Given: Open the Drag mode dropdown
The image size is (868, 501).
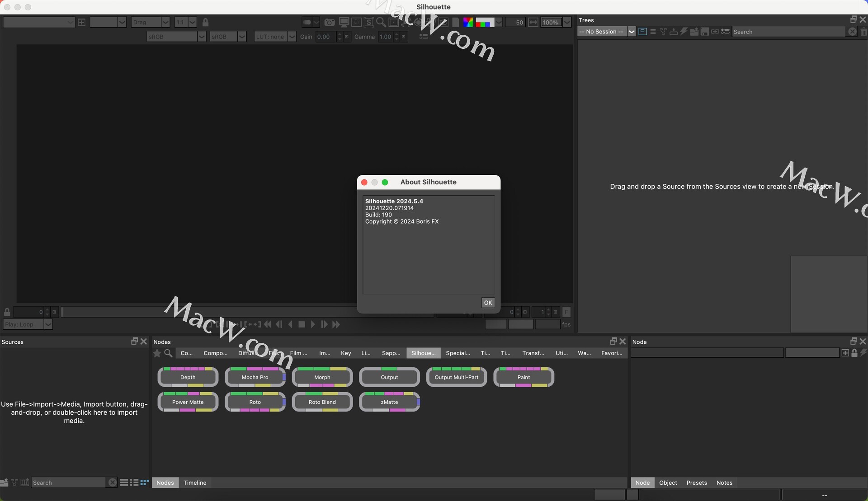Looking at the screenshot, I should pyautogui.click(x=151, y=22).
